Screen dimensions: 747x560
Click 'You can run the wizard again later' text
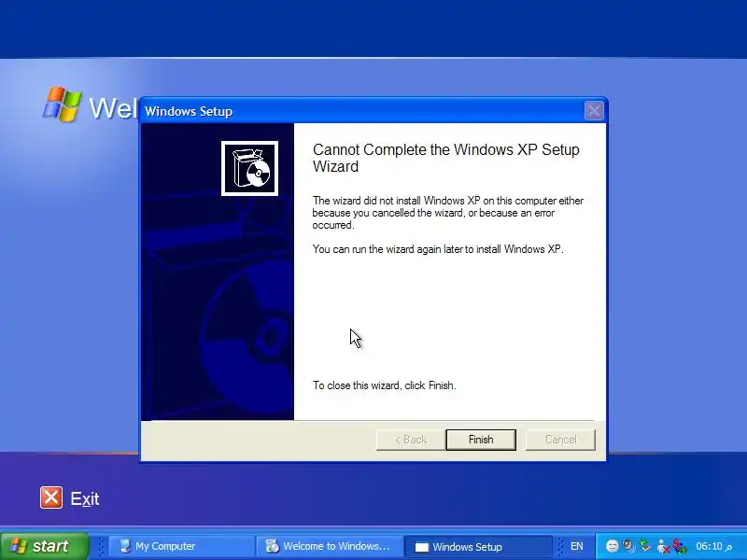tap(438, 249)
